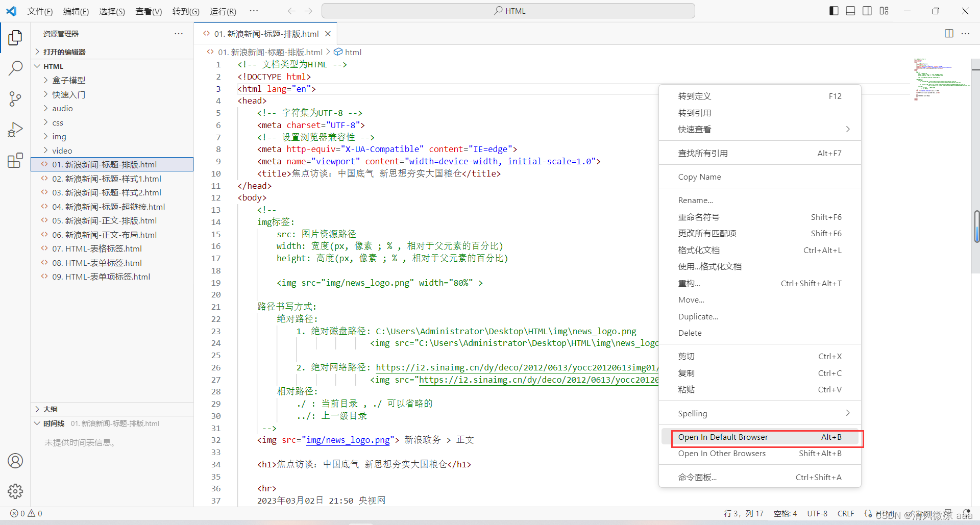Click the command center HTML search box
The height and width of the screenshot is (525, 980).
click(508, 11)
